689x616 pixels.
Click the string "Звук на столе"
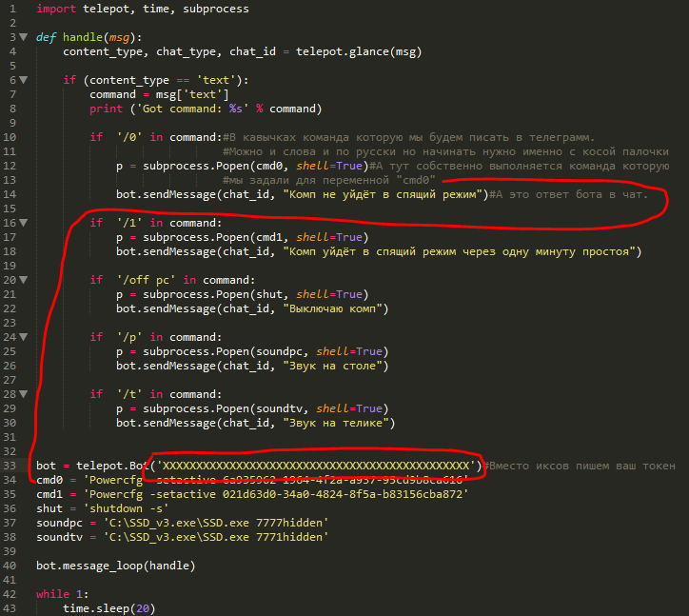click(333, 366)
